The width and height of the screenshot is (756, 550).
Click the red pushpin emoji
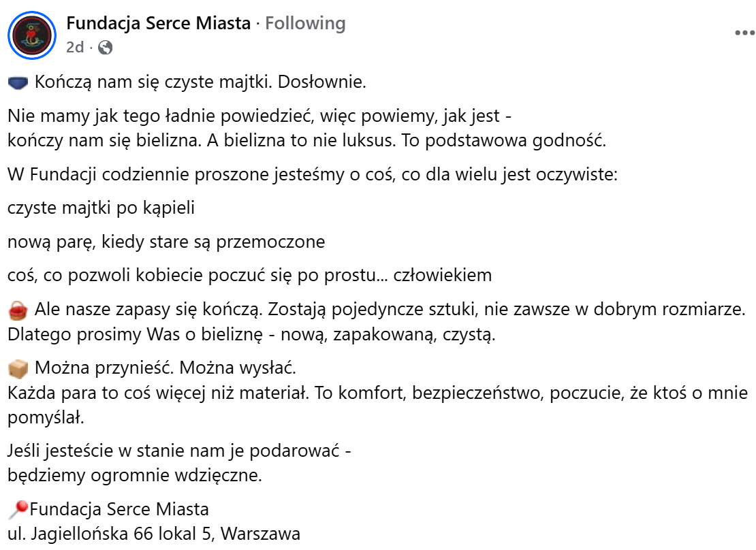[x=18, y=510]
